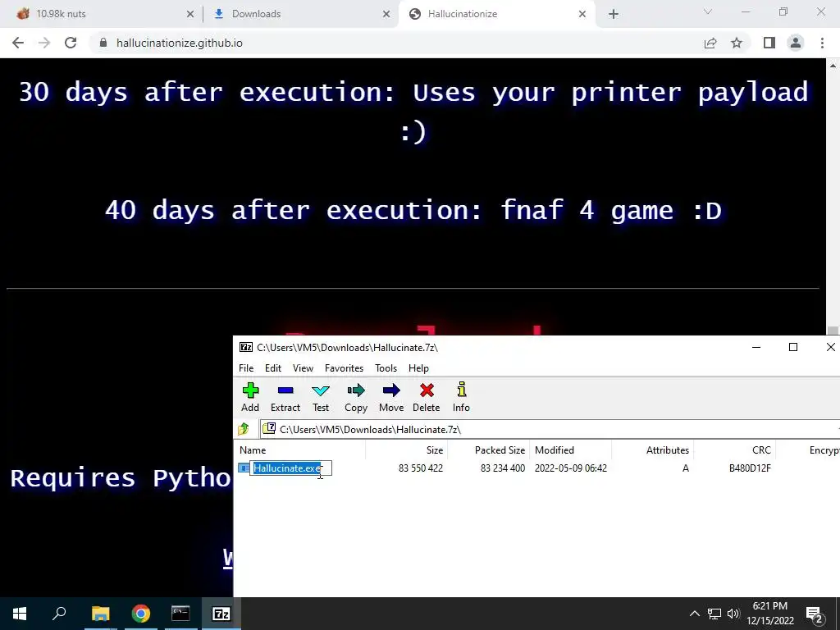The width and height of the screenshot is (840, 630).
Task: Select the Copy tool in 7-Zip toolbar
Action: [x=356, y=398]
